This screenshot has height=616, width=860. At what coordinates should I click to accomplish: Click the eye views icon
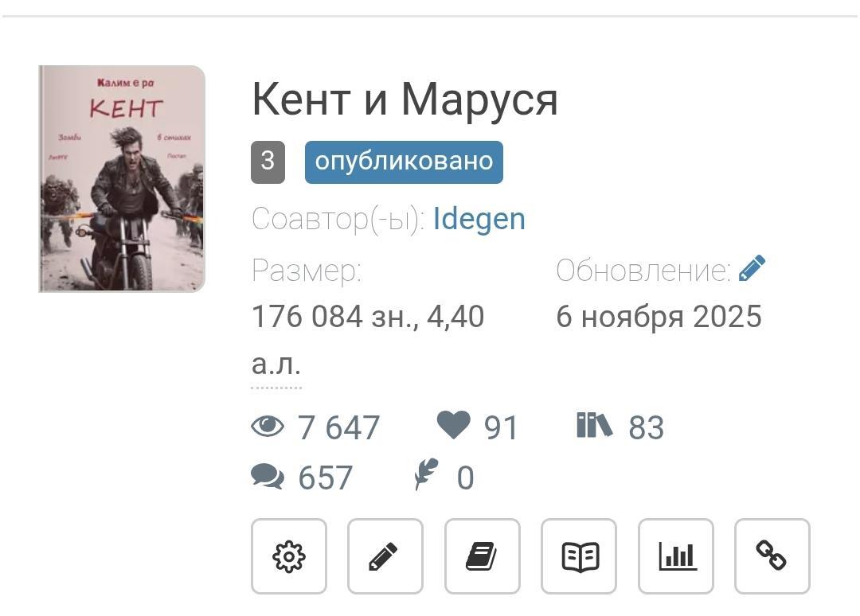click(268, 426)
